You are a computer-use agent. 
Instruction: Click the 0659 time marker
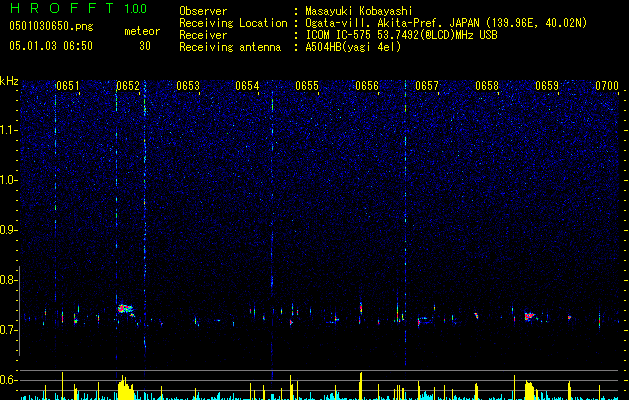click(547, 86)
